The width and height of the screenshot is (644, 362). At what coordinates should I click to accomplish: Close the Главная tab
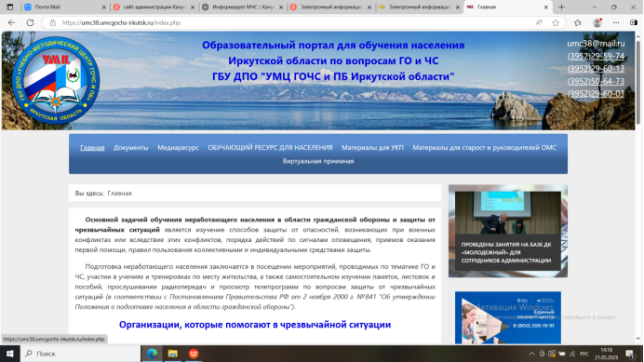pos(546,7)
